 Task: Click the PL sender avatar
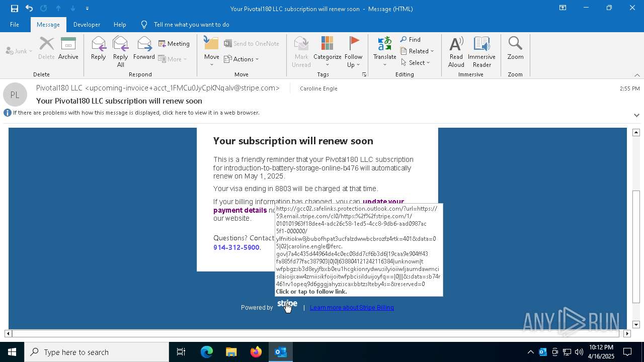15,95
